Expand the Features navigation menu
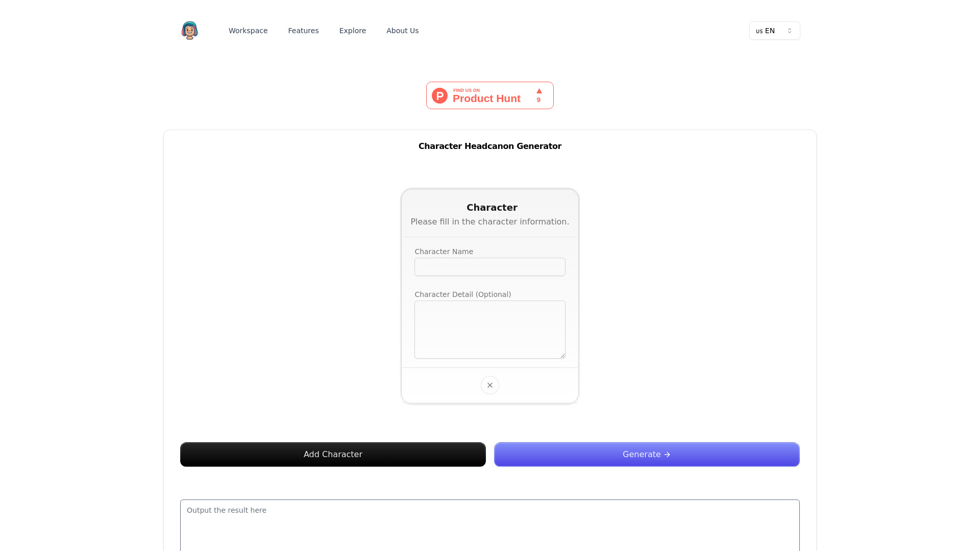 pos(303,30)
